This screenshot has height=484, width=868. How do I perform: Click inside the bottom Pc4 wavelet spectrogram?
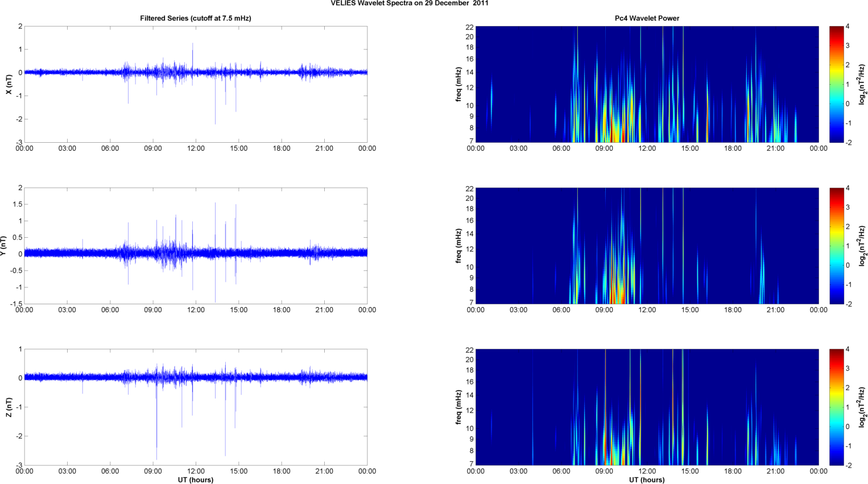point(647,407)
